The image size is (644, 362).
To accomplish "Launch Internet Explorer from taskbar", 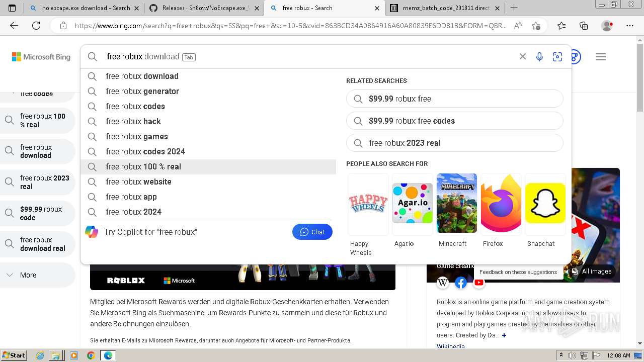I will (40, 355).
